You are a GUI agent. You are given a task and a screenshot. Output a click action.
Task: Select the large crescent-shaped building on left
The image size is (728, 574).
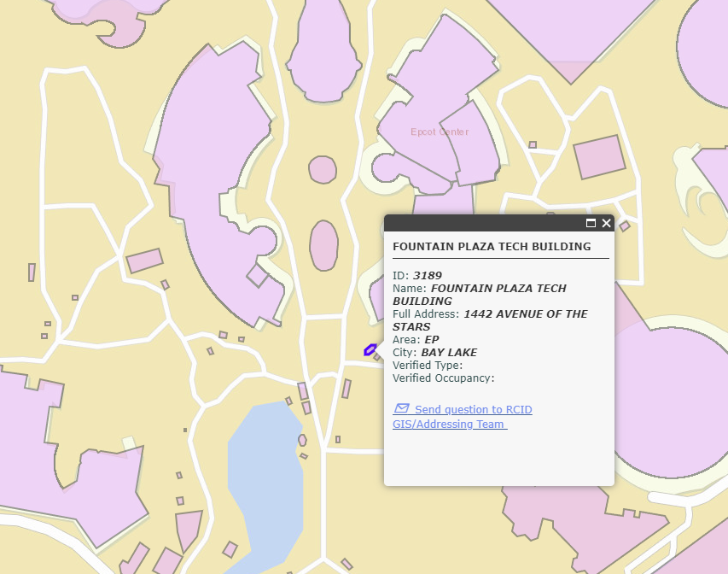[x=209, y=179]
